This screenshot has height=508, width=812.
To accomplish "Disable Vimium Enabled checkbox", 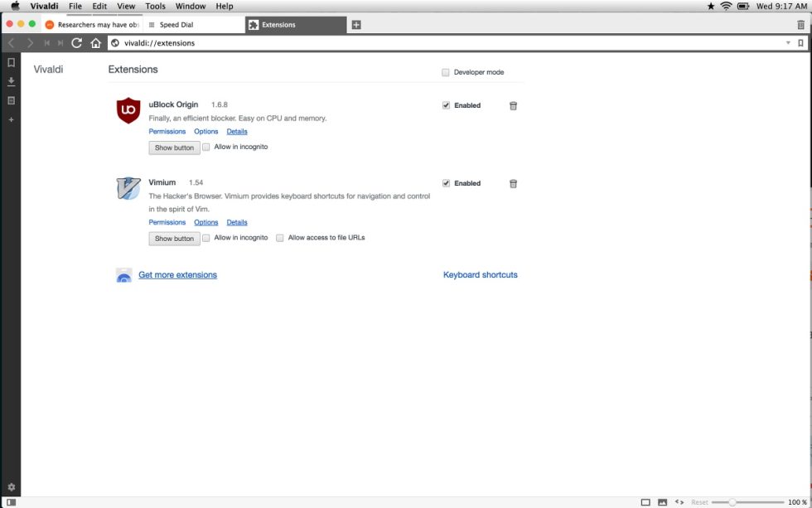I will [x=446, y=183].
